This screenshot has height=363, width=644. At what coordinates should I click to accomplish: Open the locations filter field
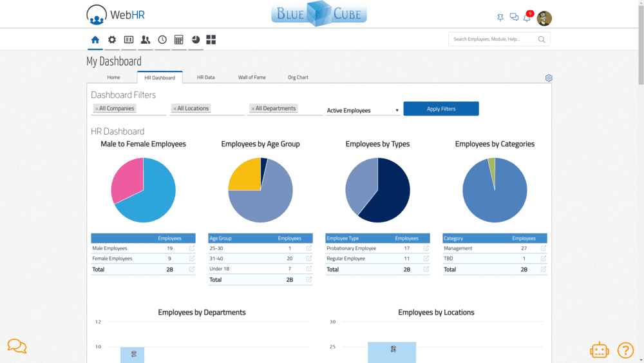click(x=207, y=109)
